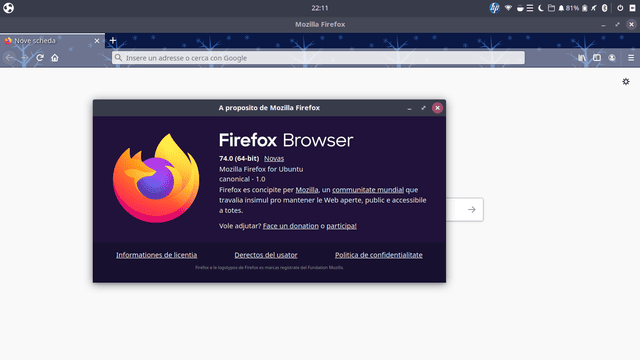Click the A proposito de Mozilla Firefox title
The width and height of the screenshot is (640, 360).
pos(269,108)
